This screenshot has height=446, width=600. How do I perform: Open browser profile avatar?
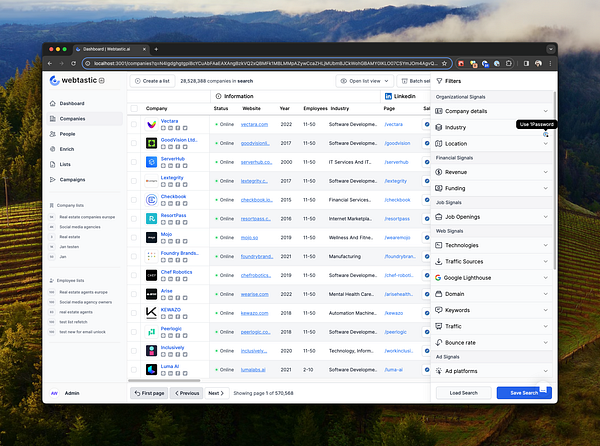coord(538,63)
